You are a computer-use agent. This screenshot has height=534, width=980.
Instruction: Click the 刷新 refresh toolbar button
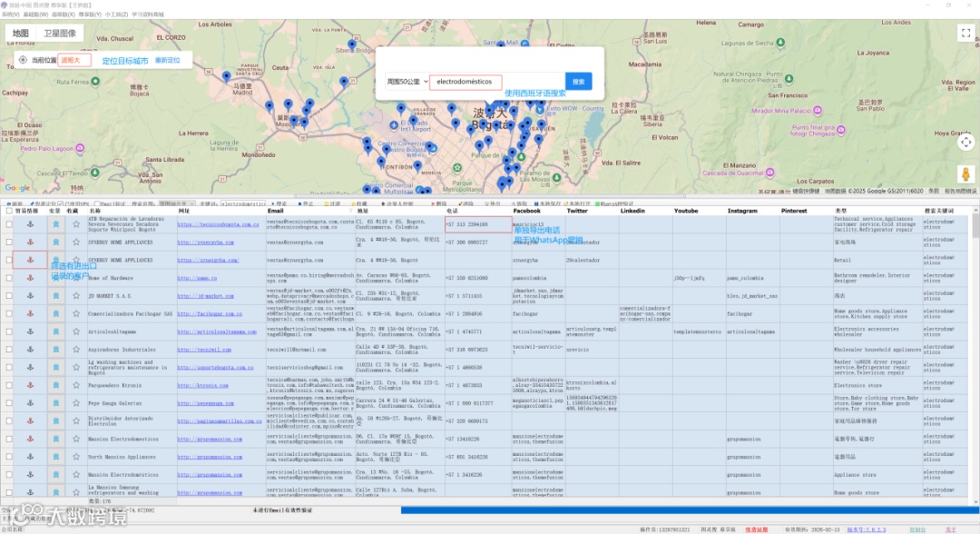[x=14, y=203]
